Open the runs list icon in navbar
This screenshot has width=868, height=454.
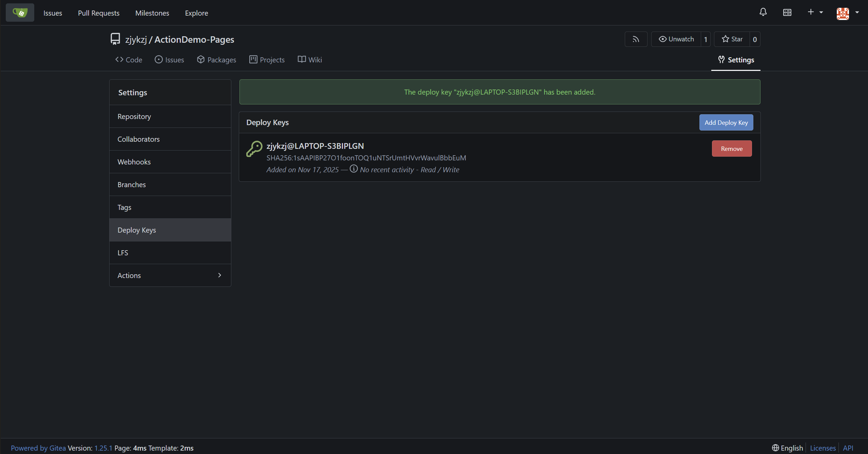(x=787, y=13)
